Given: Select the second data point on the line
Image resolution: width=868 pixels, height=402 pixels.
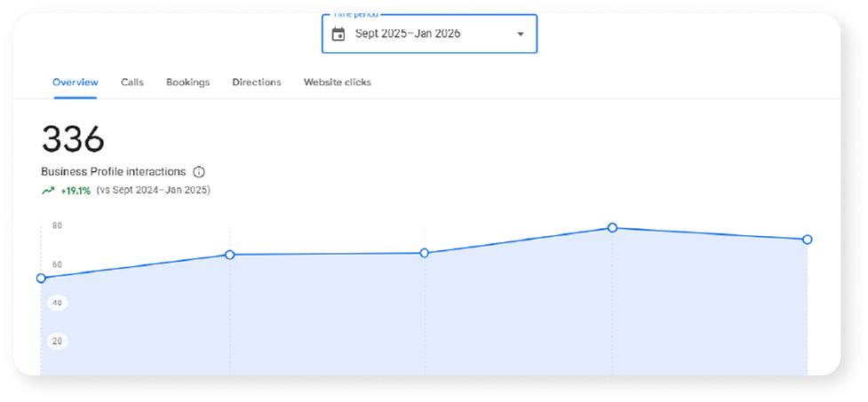Looking at the screenshot, I should (230, 255).
